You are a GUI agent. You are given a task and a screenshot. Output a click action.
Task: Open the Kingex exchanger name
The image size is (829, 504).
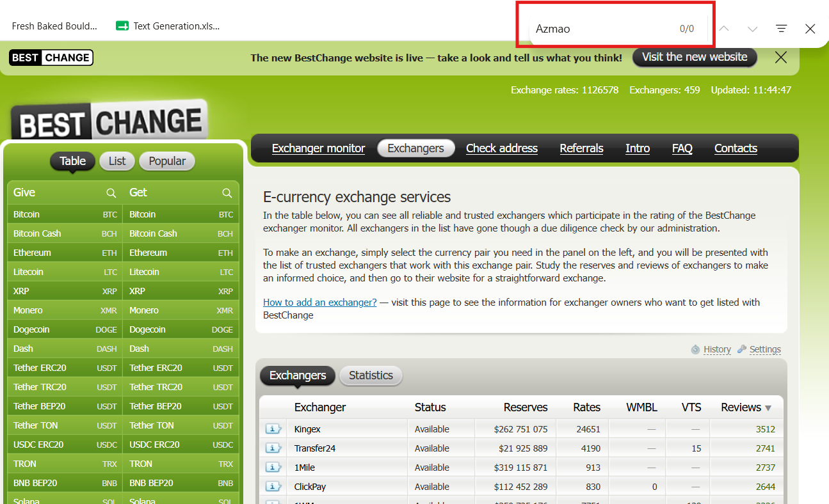tap(307, 429)
